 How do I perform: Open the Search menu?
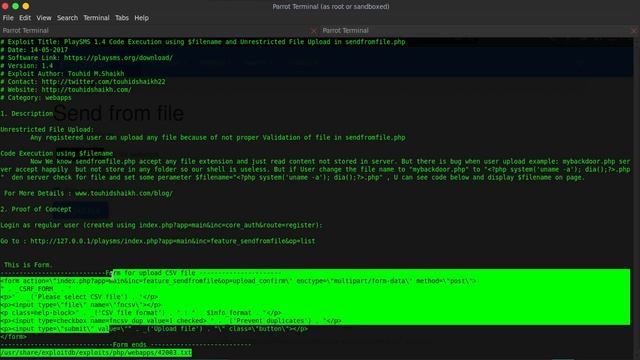click(67, 18)
